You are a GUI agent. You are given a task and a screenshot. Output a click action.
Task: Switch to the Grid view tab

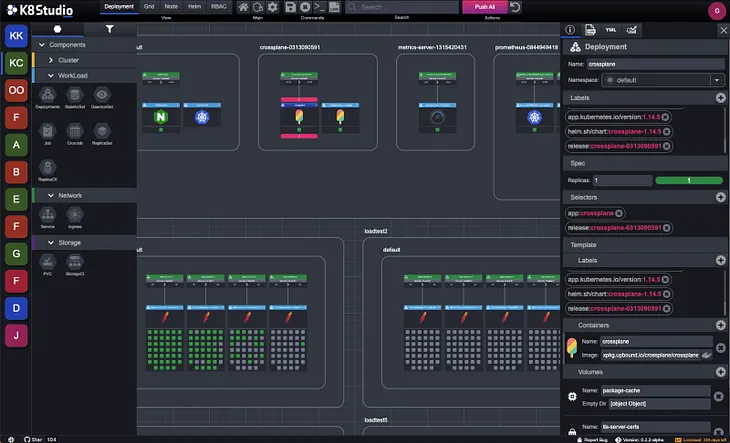tap(149, 7)
